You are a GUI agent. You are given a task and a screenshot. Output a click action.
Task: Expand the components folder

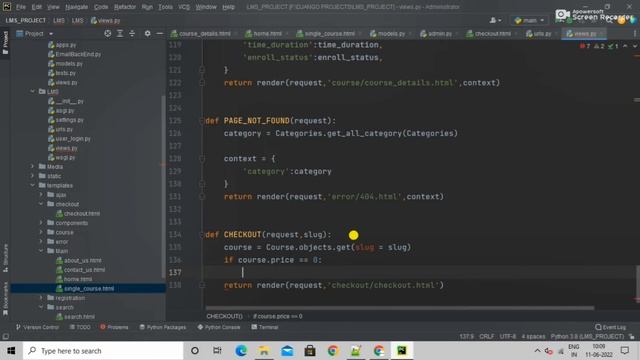[x=41, y=223]
